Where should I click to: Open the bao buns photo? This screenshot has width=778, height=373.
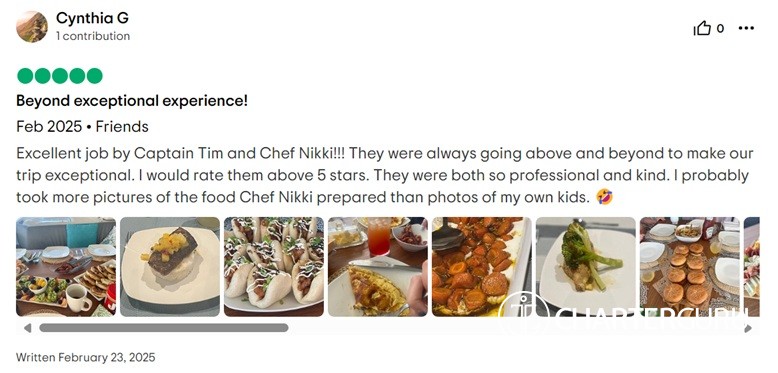(x=274, y=267)
